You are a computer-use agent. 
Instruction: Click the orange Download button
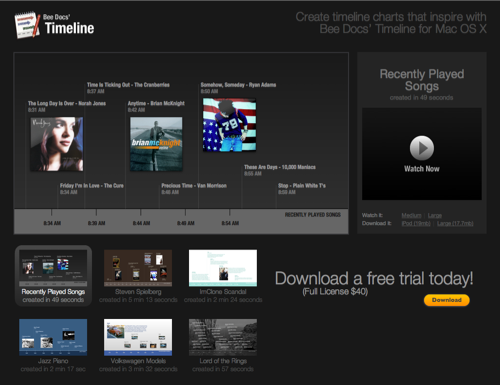tap(447, 300)
